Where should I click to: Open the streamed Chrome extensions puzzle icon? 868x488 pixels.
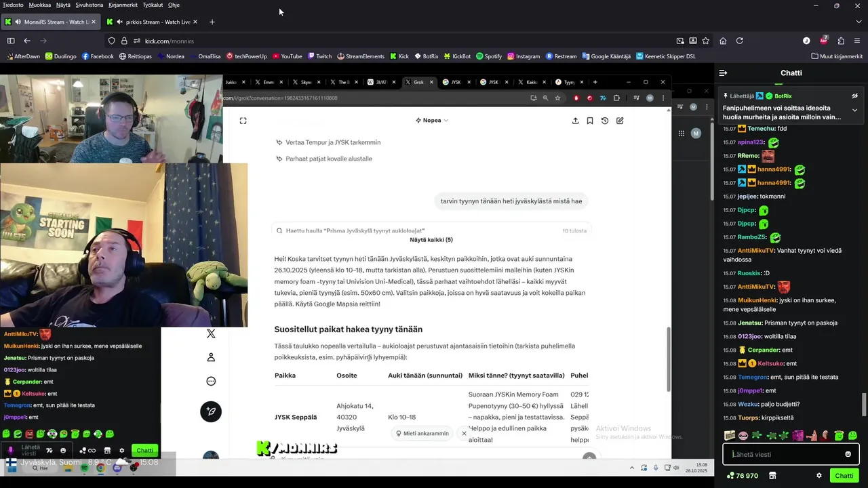pos(616,98)
